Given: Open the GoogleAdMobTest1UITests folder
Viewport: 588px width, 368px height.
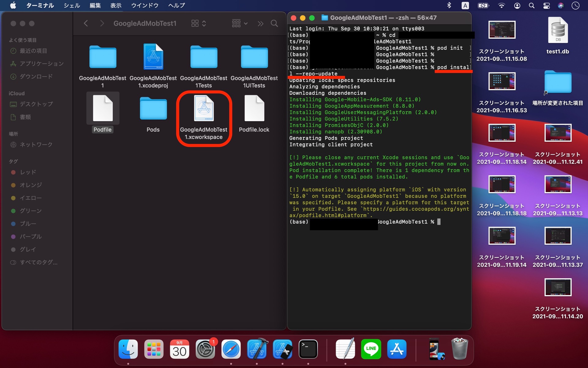Looking at the screenshot, I should [x=254, y=57].
